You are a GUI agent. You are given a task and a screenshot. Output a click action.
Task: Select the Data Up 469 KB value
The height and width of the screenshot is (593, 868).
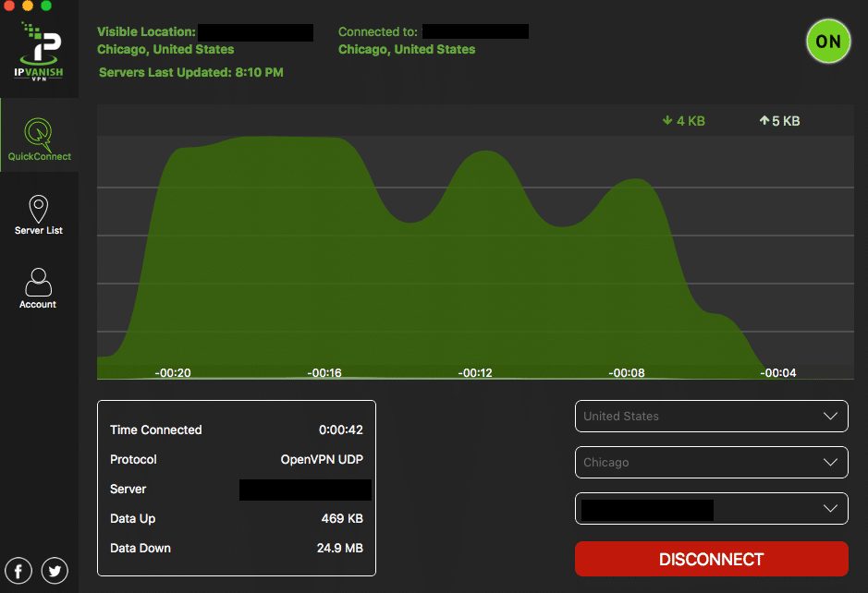pos(342,518)
